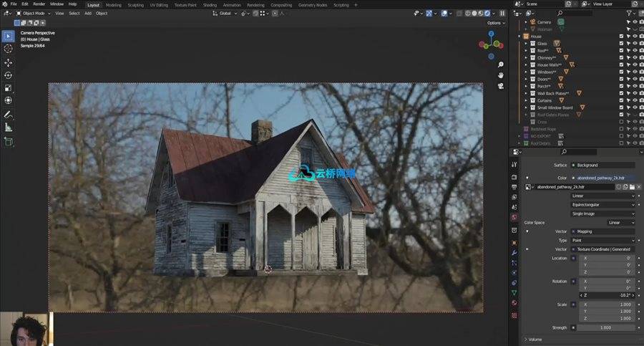Uncheck the Glass collection checkbox
The height and width of the screenshot is (346, 644).
(621, 43)
